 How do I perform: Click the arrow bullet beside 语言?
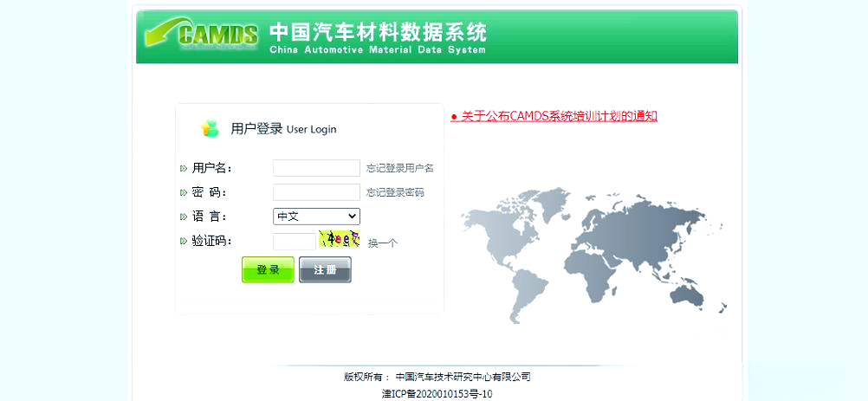tap(184, 217)
